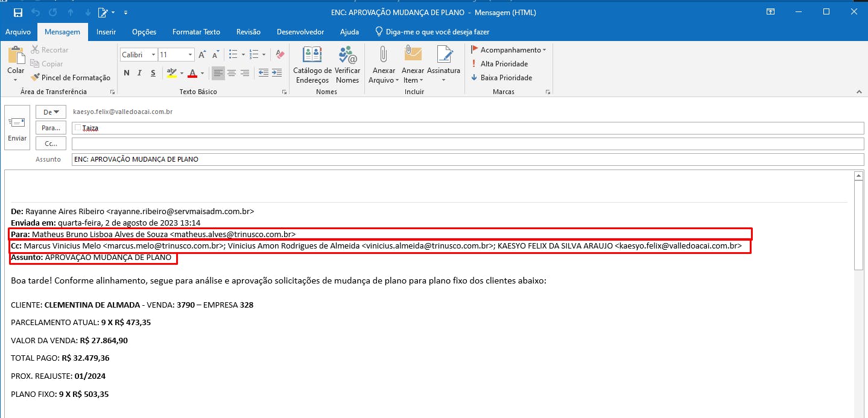Image resolution: width=868 pixels, height=418 pixels.
Task: Click the Pincel de Formatação tool
Action: click(71, 78)
